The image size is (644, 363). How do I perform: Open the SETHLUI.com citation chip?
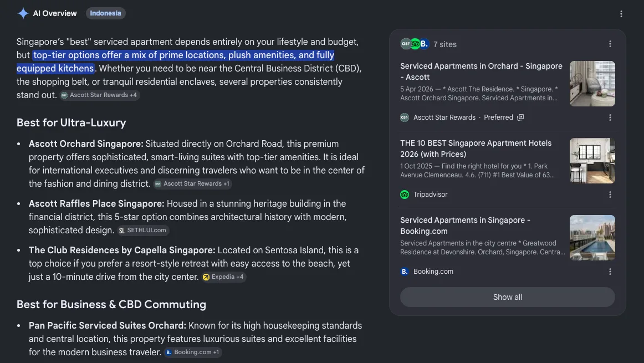tap(143, 231)
